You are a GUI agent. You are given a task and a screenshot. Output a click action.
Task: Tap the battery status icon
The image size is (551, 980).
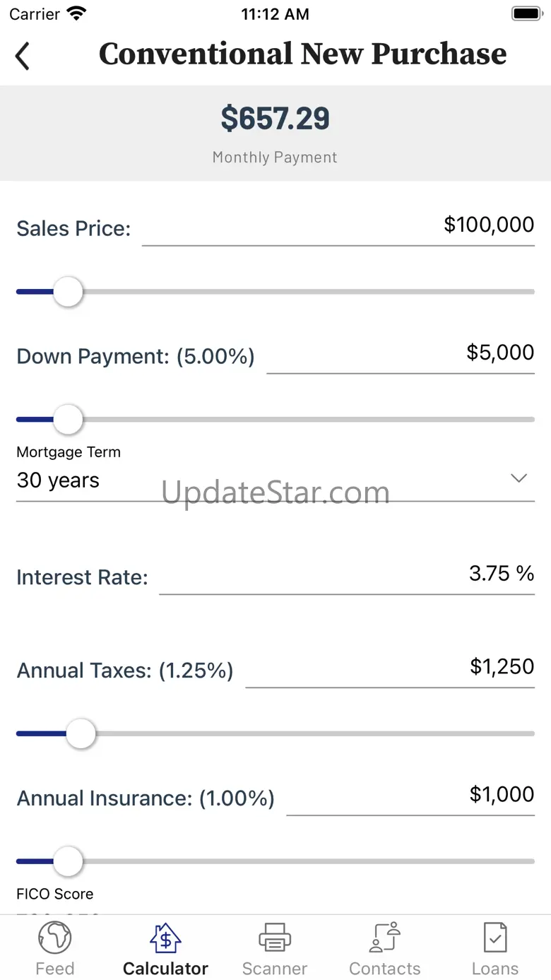(x=526, y=13)
